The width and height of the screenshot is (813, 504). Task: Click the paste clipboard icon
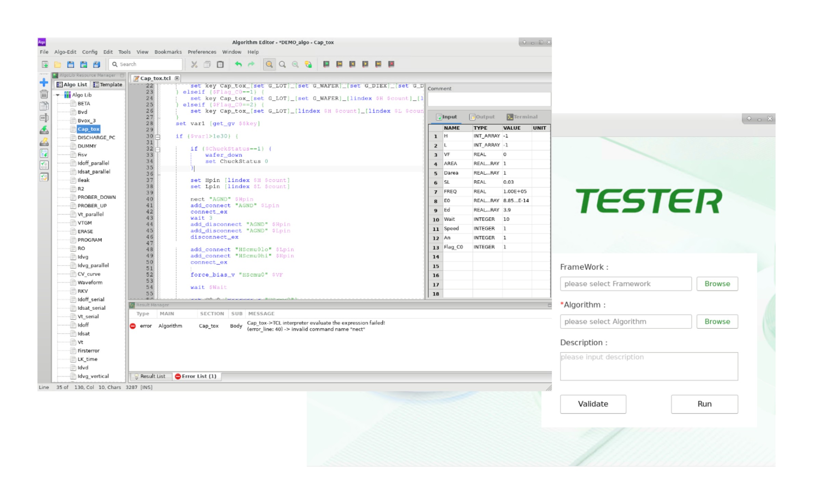tap(220, 64)
